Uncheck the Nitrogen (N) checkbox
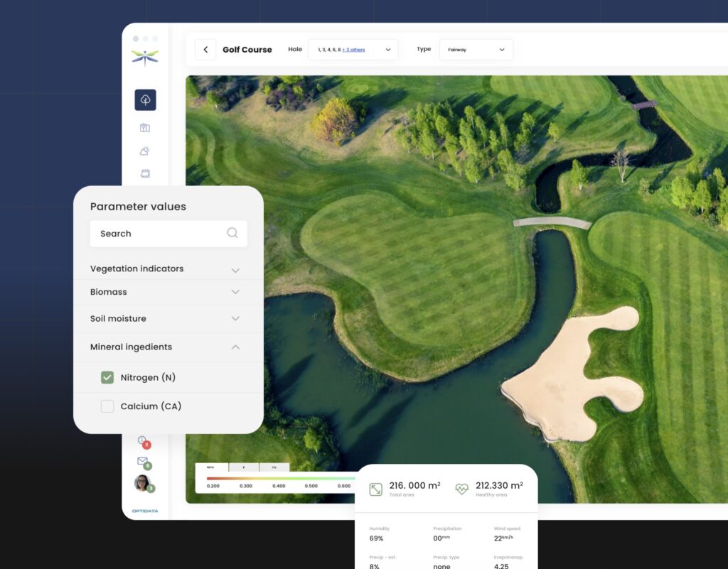Viewport: 728px width, 569px height. click(x=107, y=377)
